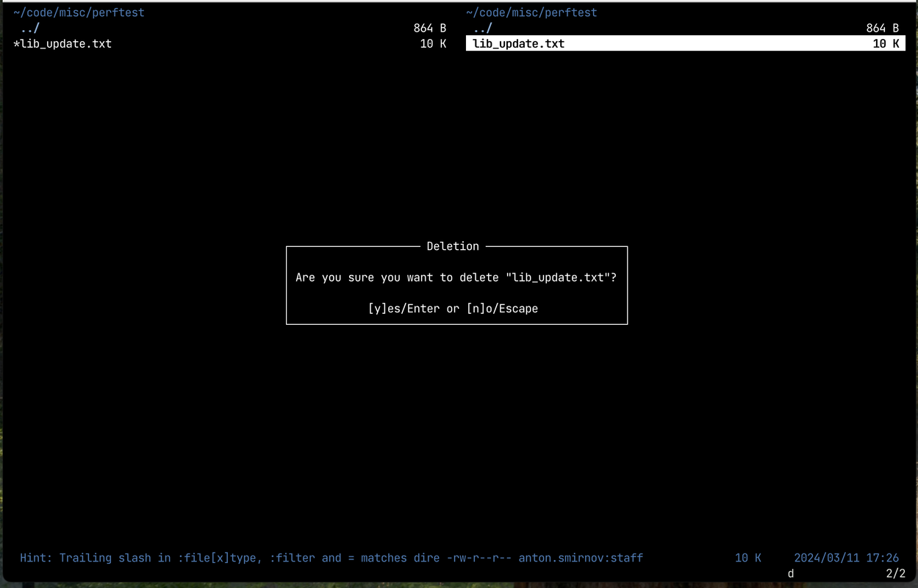The image size is (918, 588).
Task: Click file permissions -rw-r--r-- in status bar
Action: tap(479, 558)
